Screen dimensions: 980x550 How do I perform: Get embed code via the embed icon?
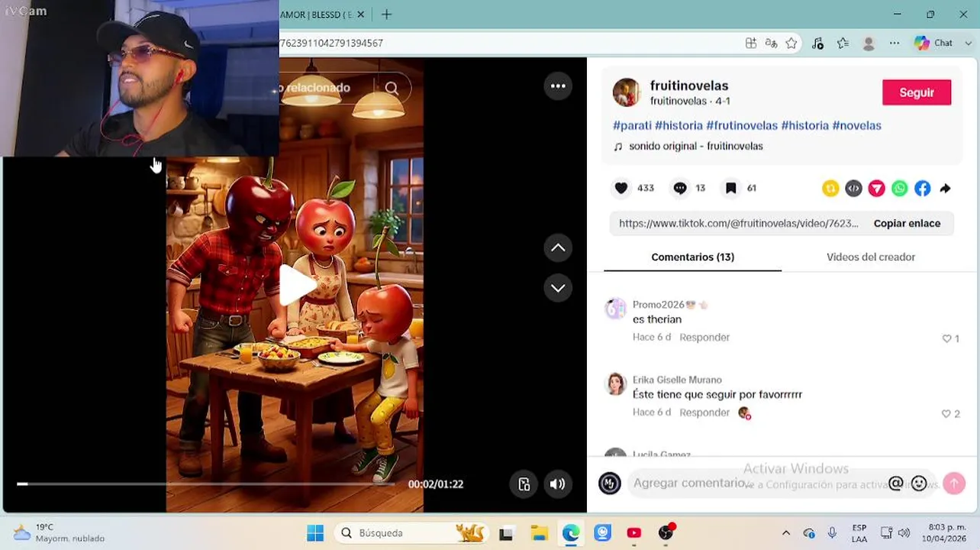pos(853,188)
